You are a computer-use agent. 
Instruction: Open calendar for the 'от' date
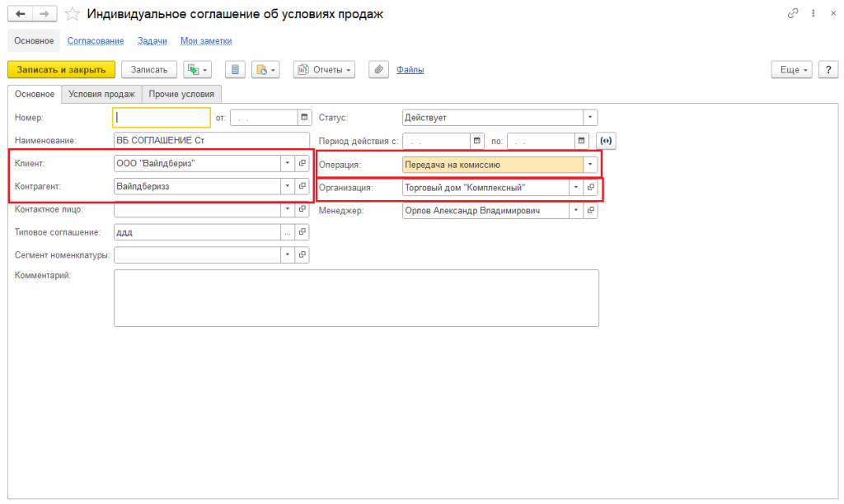point(304,117)
